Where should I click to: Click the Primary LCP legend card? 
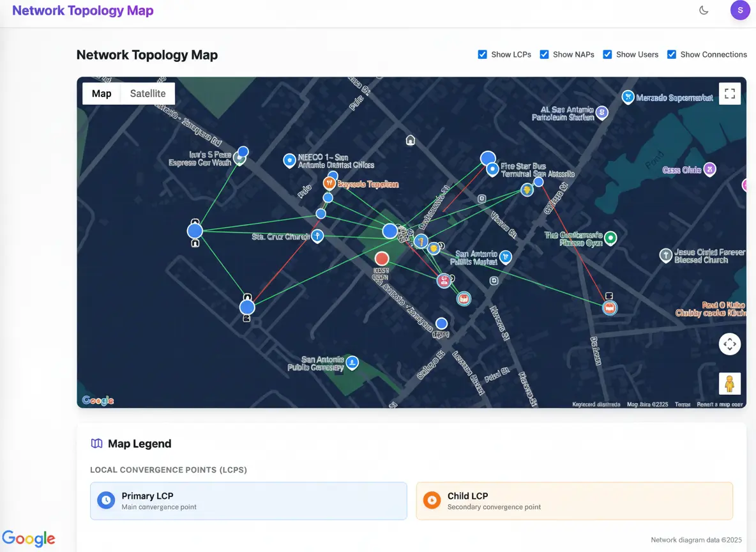click(248, 501)
